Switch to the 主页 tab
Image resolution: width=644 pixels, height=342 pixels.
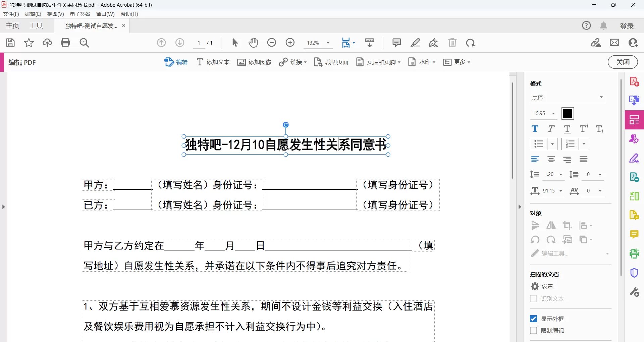click(12, 25)
